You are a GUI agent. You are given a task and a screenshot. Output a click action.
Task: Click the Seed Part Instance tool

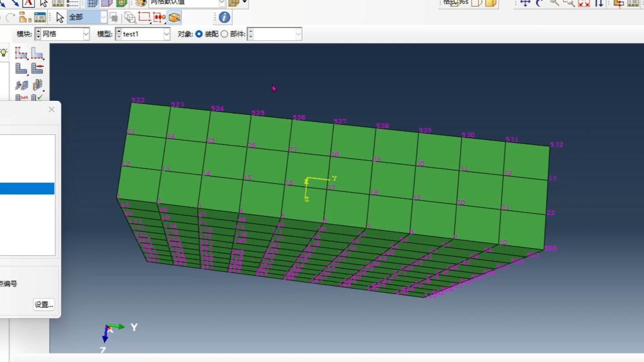point(22,53)
